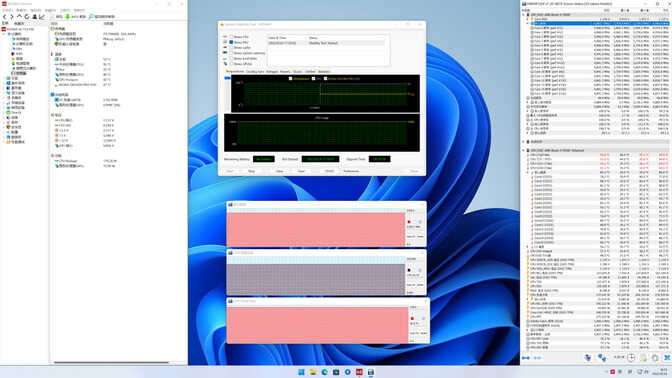Screen dimensions: 672x378
Task: Toggle Stress FPU checkbox
Action: point(231,42)
